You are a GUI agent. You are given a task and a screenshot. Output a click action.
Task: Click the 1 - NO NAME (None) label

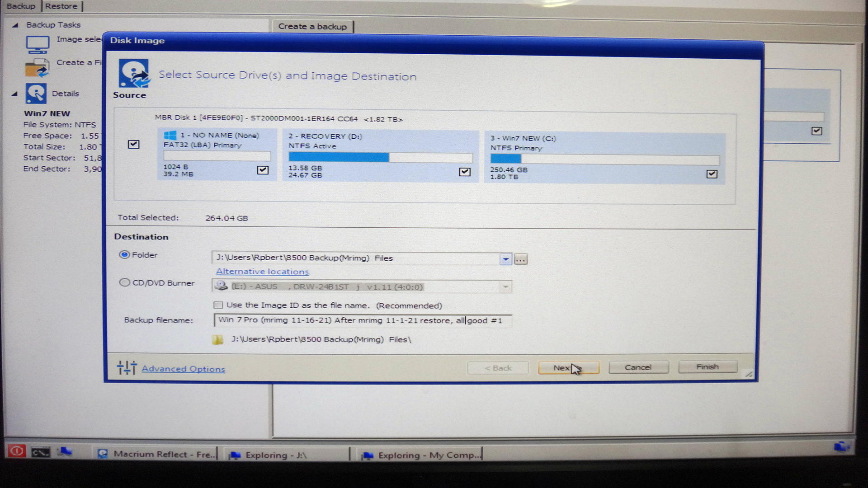(x=220, y=135)
